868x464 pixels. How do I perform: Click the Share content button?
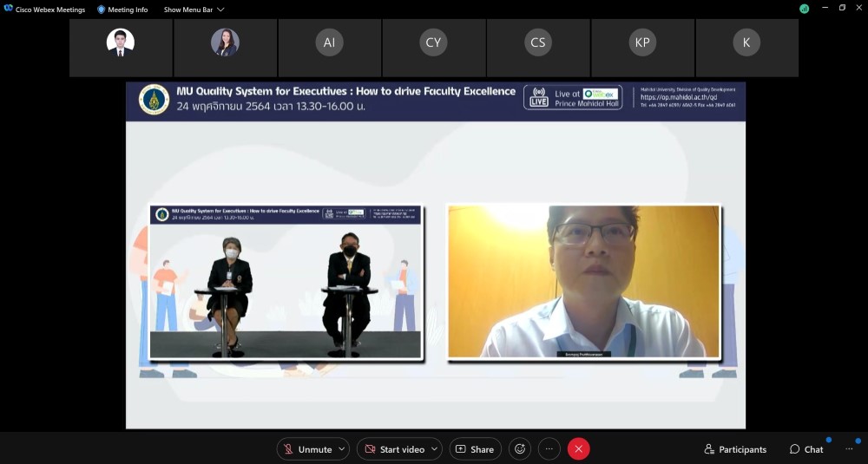point(475,449)
